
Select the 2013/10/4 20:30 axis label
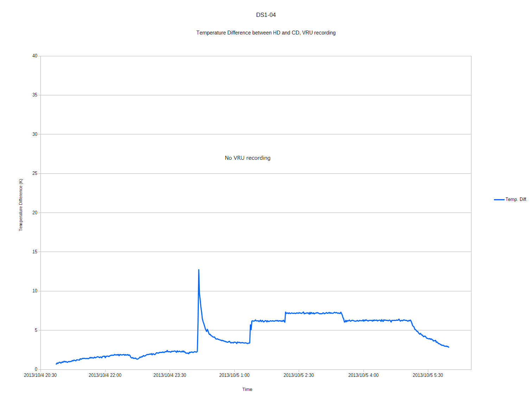click(40, 375)
